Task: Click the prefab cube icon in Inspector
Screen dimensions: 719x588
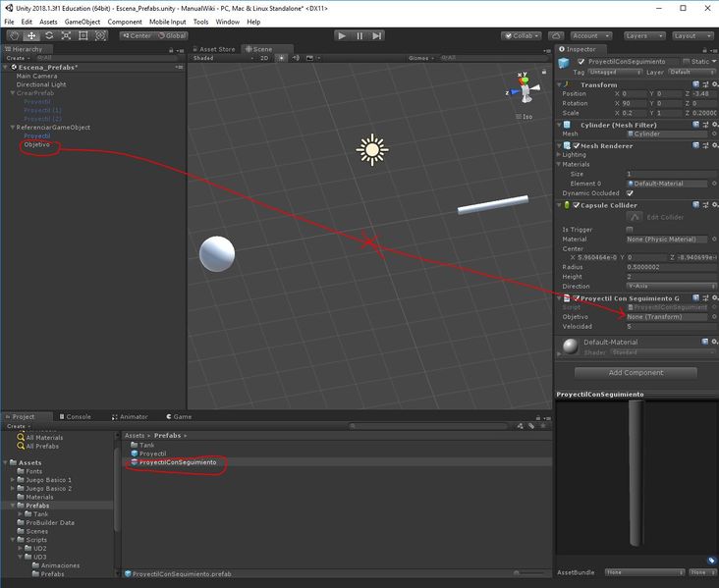Action: click(x=564, y=62)
